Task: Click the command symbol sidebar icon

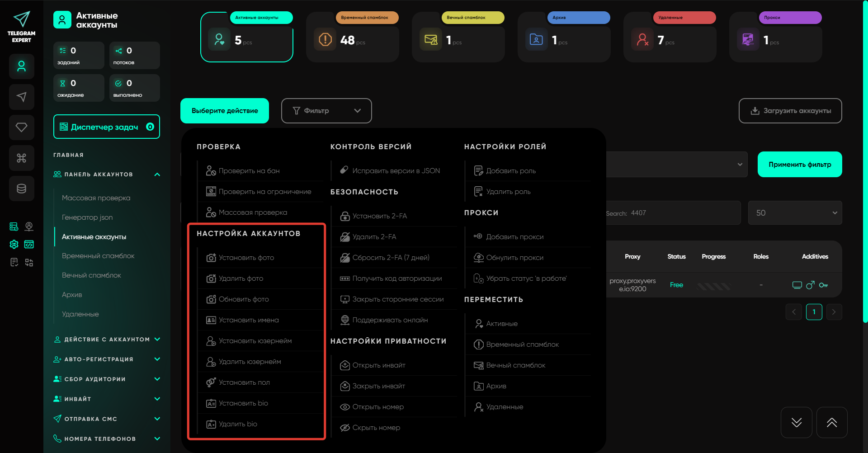Action: 21,158
